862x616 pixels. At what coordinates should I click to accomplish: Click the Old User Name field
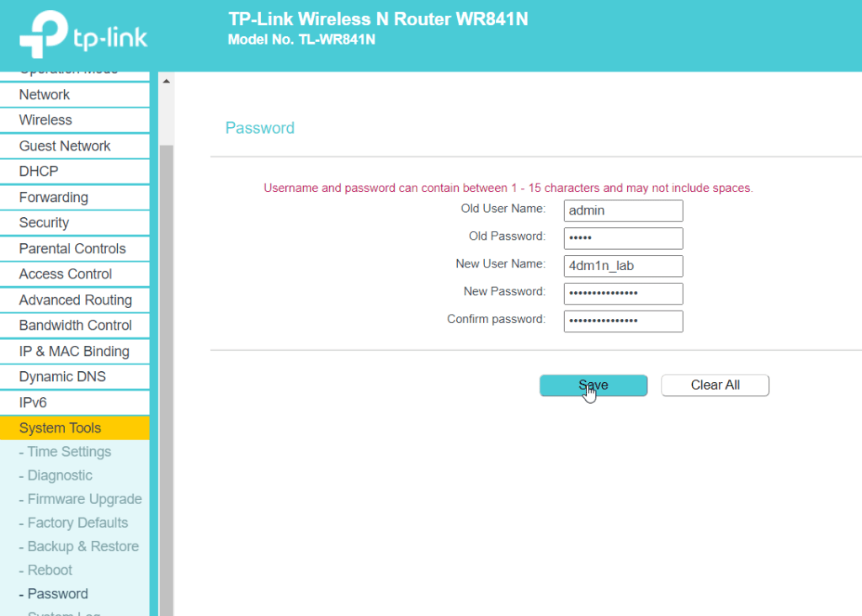[x=623, y=210]
